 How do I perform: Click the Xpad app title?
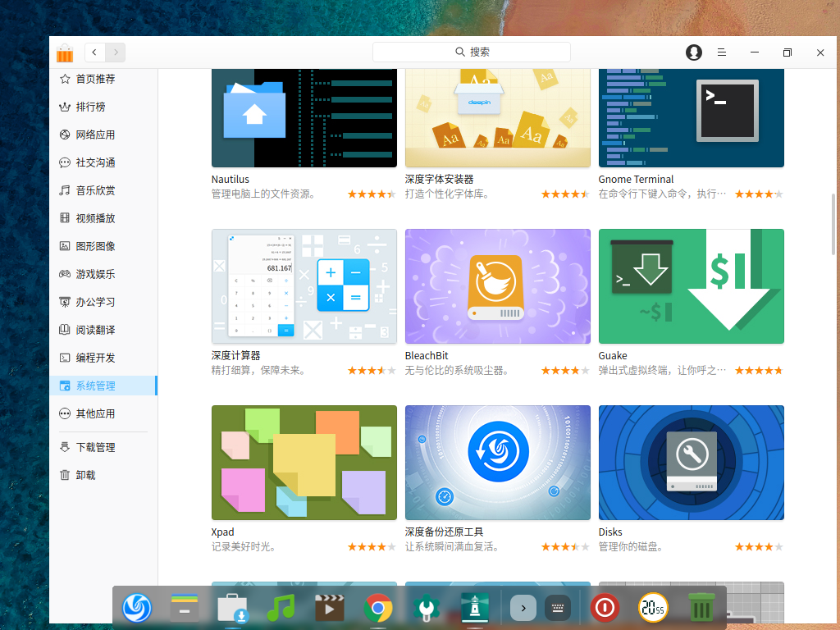223,532
